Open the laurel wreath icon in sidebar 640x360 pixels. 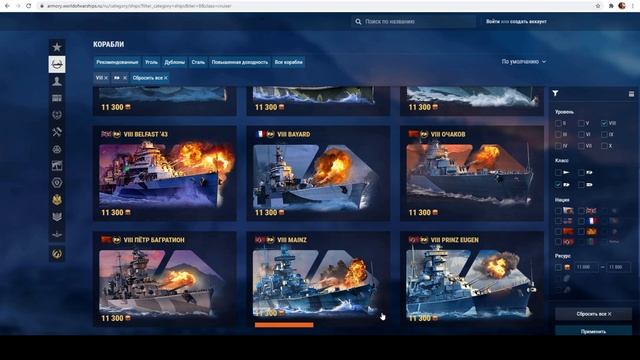(57, 115)
